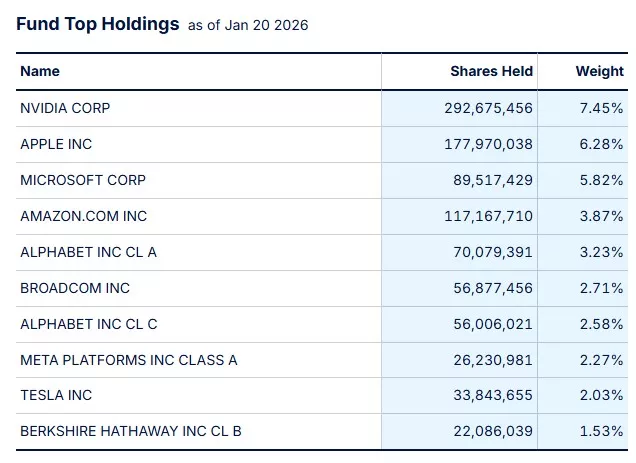
Task: Click the as of Jan 20 2026 date
Action: 248,26
